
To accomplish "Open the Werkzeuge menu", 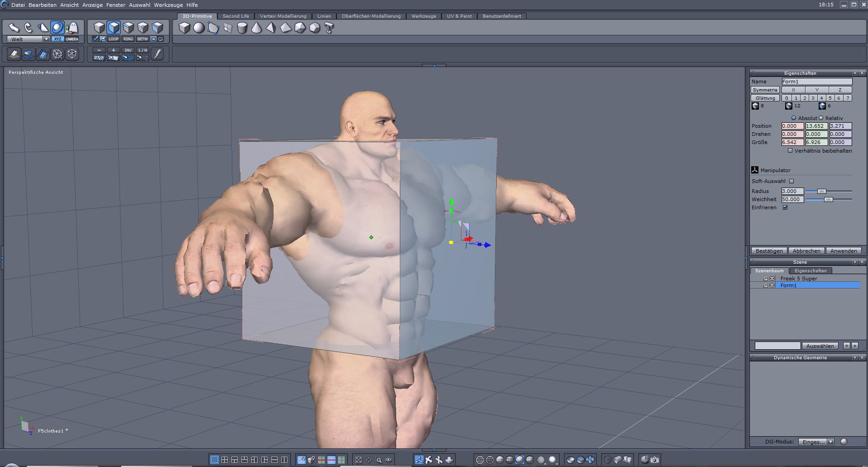I will 168,5.
